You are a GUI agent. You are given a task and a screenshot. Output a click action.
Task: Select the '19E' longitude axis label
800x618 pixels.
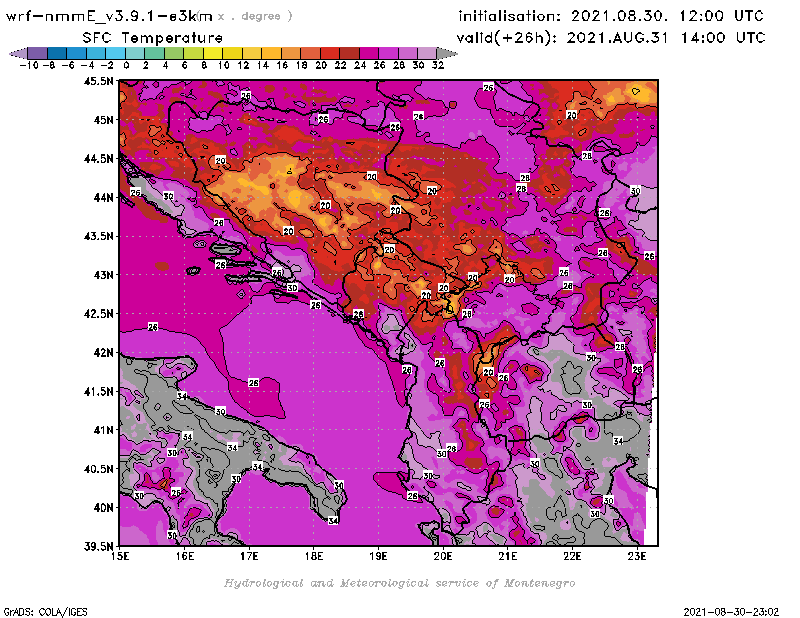379,556
